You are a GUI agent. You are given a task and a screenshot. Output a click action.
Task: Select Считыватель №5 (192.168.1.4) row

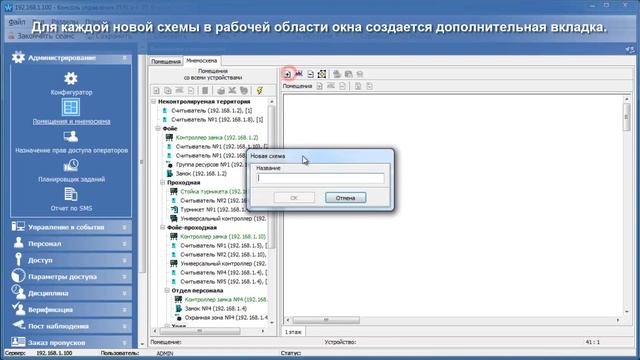[x=224, y=281]
